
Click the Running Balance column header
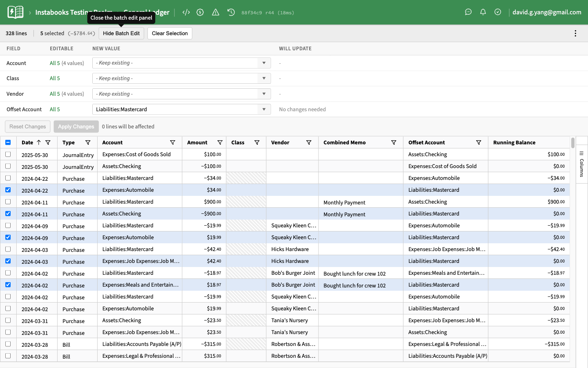click(x=529, y=142)
